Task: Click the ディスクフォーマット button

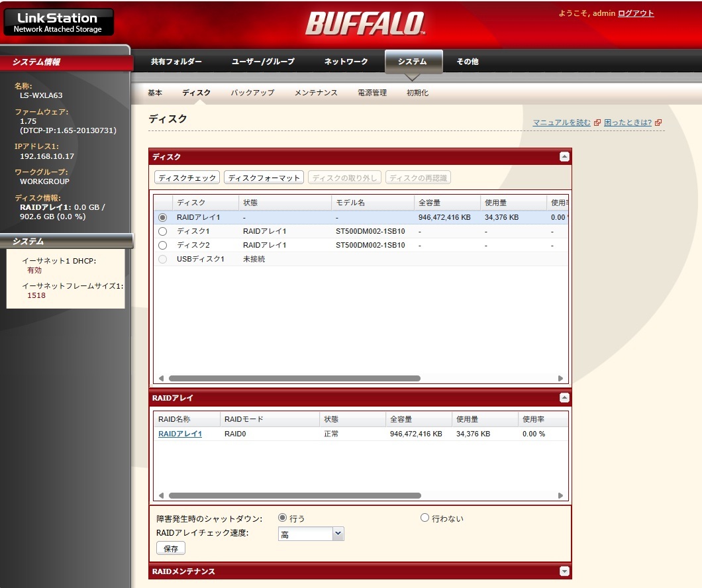Action: tap(264, 177)
